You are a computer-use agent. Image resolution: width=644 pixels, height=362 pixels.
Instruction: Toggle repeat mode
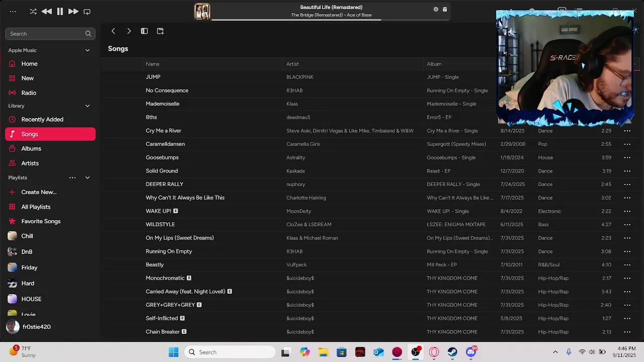coord(87,12)
